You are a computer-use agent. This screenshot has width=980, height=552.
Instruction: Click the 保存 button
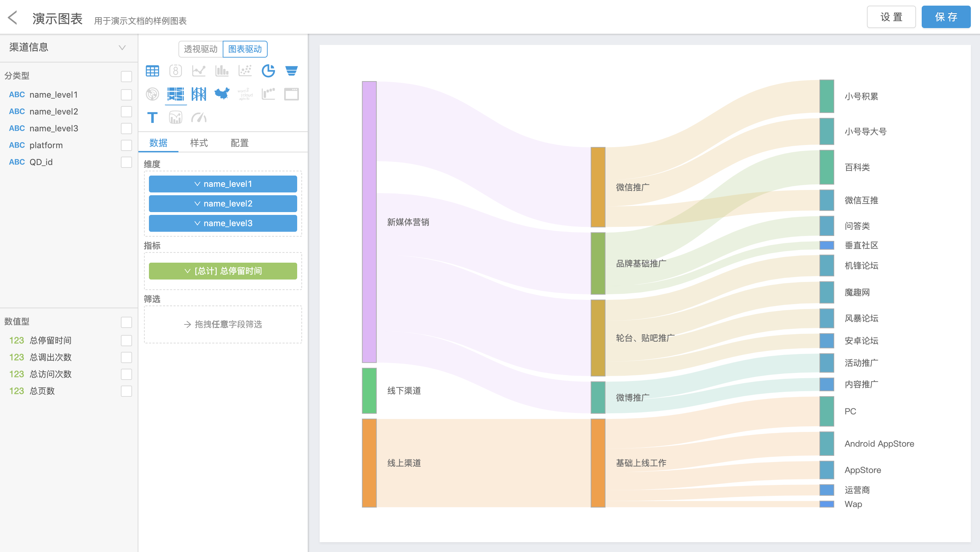[946, 17]
